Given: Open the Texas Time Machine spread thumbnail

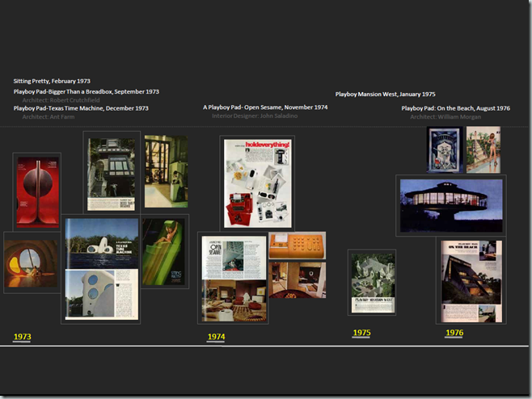Looking at the screenshot, I should (101, 269).
